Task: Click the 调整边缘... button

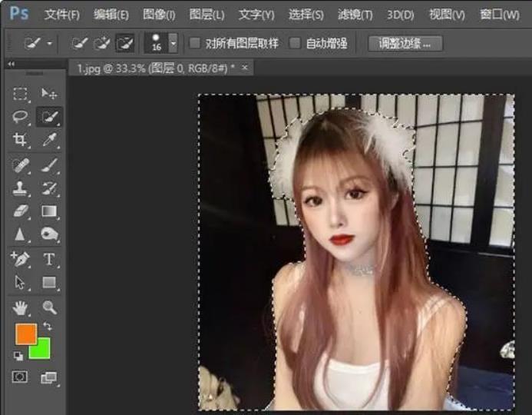Action: coord(405,44)
